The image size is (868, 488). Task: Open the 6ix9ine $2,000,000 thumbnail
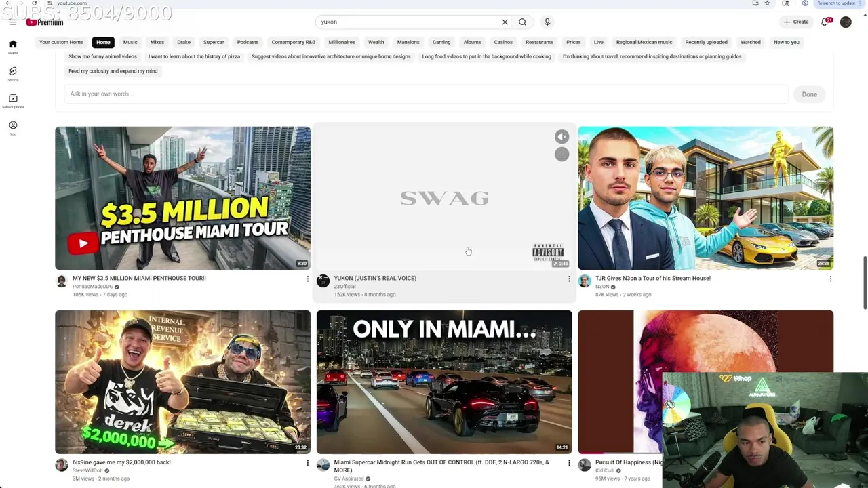(x=182, y=382)
